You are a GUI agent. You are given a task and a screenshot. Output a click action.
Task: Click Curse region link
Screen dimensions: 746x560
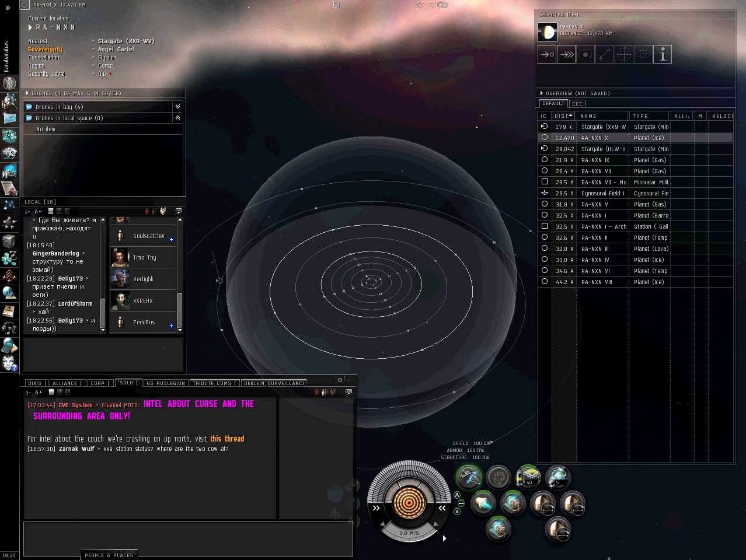pyautogui.click(x=105, y=66)
